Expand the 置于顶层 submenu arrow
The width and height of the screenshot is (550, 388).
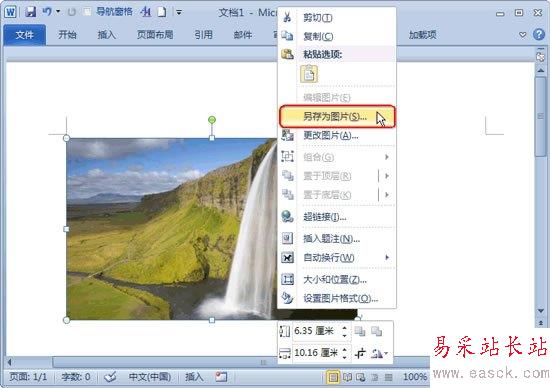[x=387, y=176]
